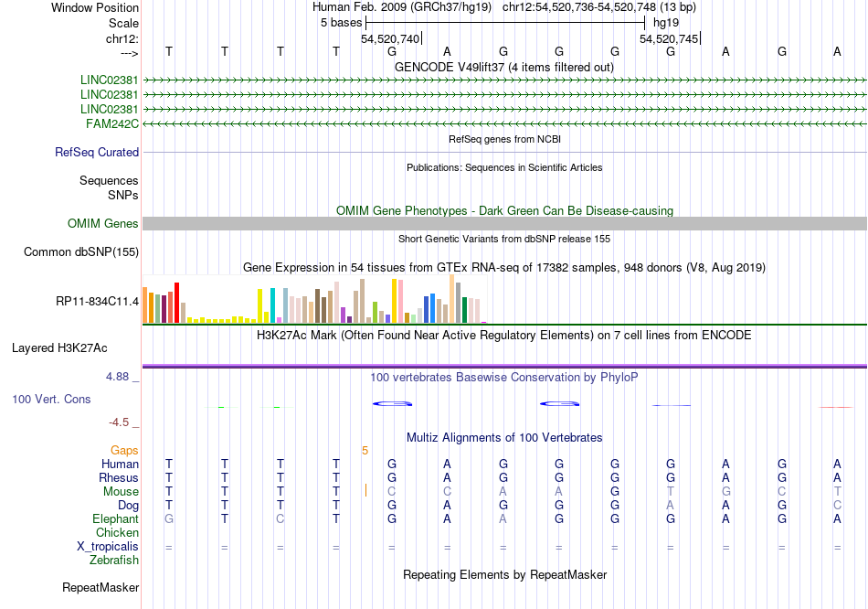This screenshot has width=868, height=609.
Task: Click the -4.5 PhyloP lower scale value
Action: click(119, 422)
